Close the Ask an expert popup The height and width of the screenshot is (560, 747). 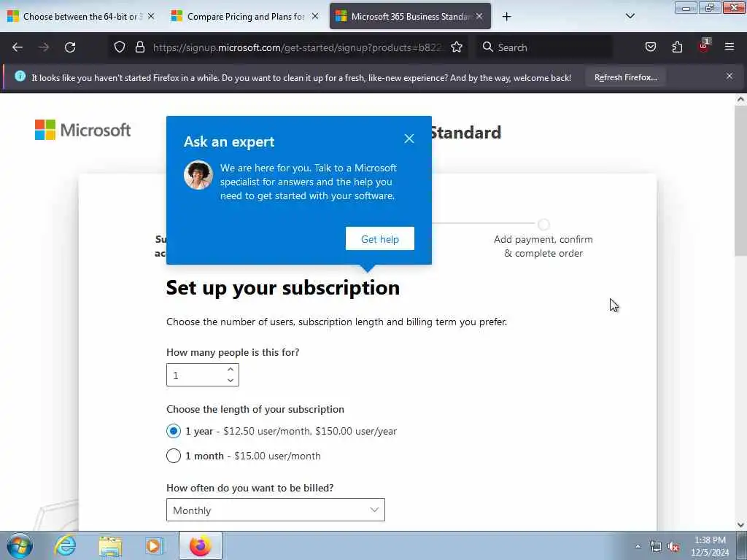coord(409,139)
